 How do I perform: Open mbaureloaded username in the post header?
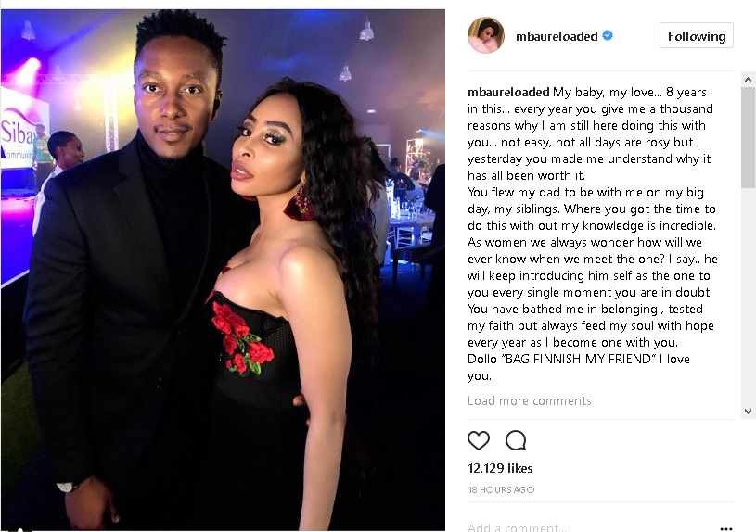click(557, 36)
